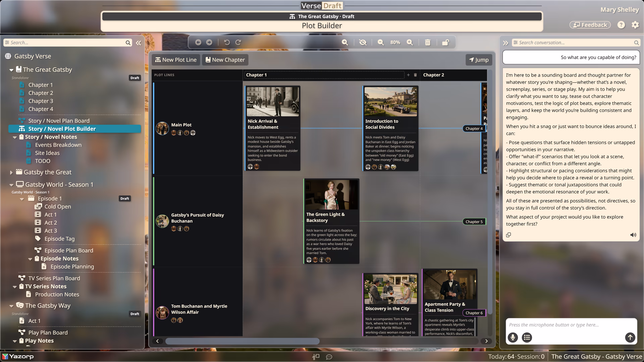Collapse the Episode 1 tree node
Image resolution: width=644 pixels, height=362 pixels.
click(22, 199)
